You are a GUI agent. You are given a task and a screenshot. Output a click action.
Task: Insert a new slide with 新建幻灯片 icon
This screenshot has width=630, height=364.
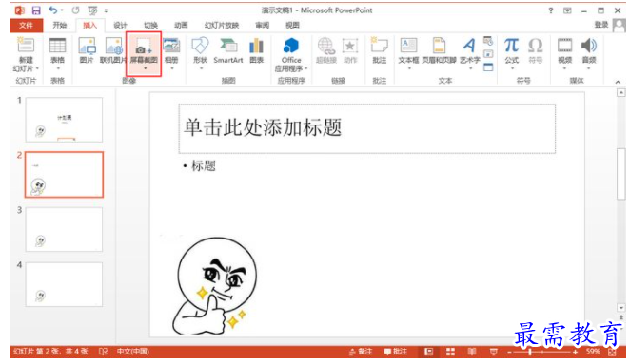[26, 45]
